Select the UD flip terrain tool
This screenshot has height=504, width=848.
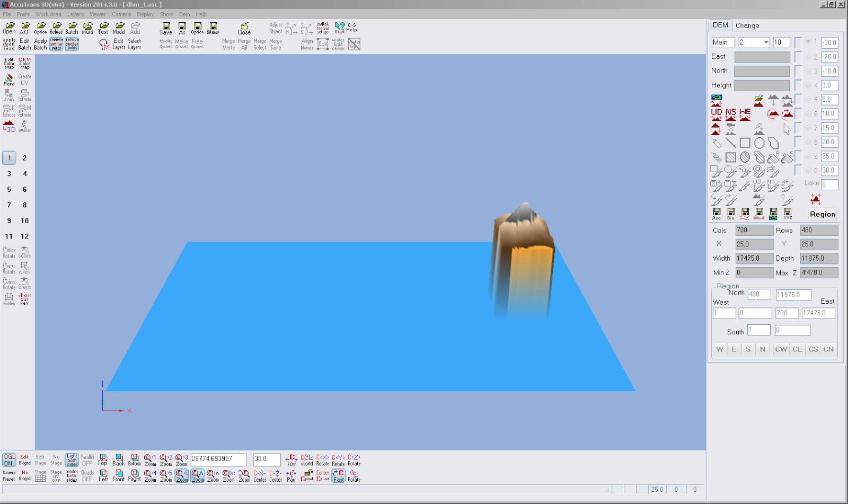718,113
